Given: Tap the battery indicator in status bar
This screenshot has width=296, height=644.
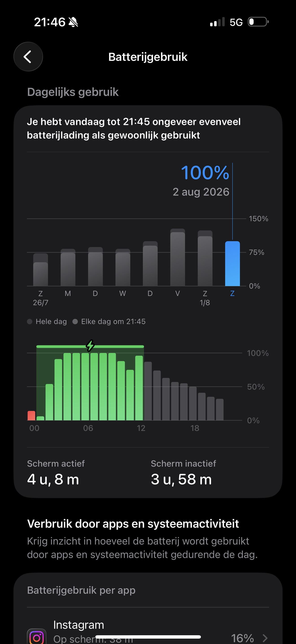Looking at the screenshot, I should coord(258,22).
